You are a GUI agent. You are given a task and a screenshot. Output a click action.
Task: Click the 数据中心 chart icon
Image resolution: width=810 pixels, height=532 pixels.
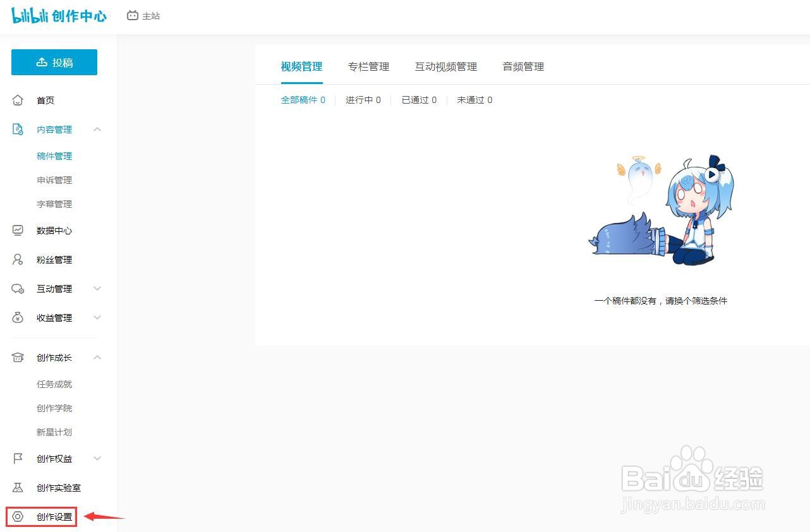tap(18, 231)
